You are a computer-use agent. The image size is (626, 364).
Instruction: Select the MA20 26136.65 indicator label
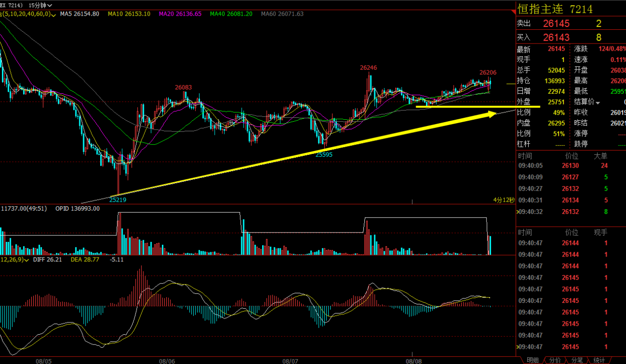tap(180, 14)
